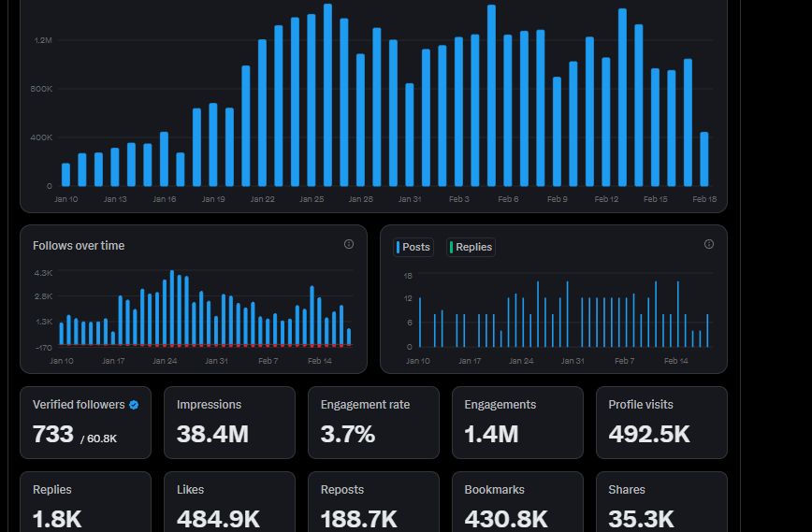
Task: Click the green color swatch beside Replies
Action: (x=451, y=247)
